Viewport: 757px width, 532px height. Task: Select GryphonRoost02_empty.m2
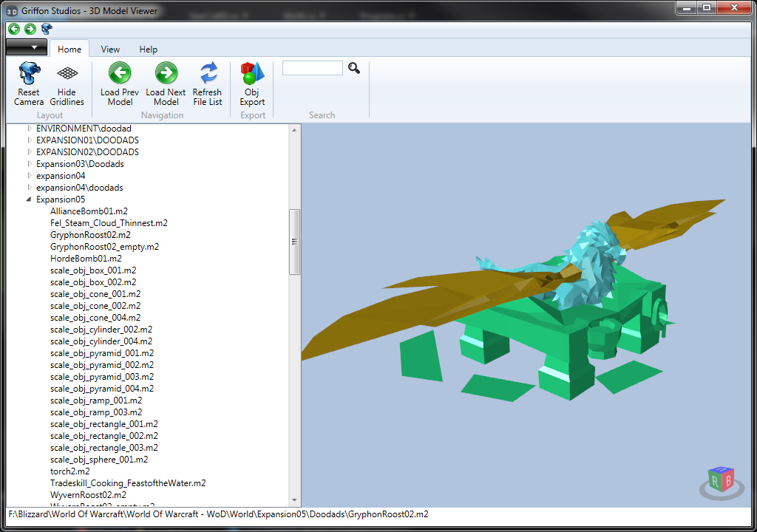(x=104, y=247)
